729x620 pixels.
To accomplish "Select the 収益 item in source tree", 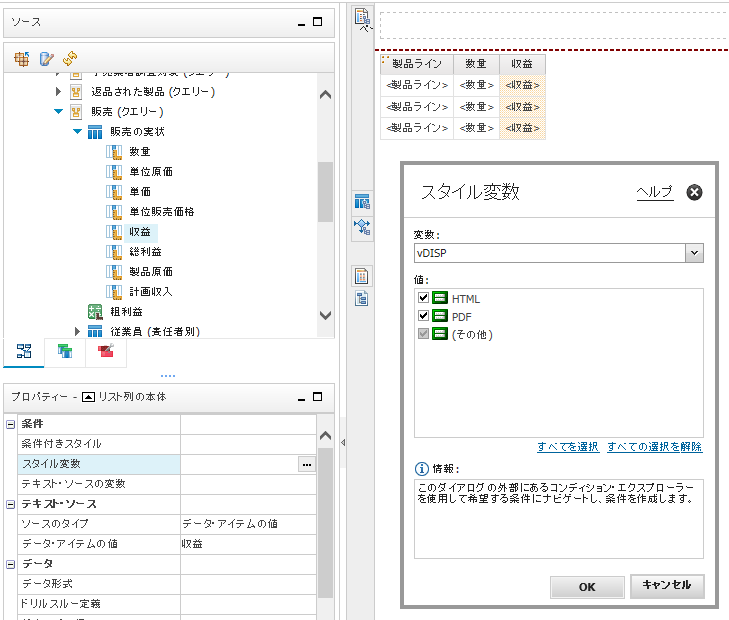I will (x=140, y=232).
